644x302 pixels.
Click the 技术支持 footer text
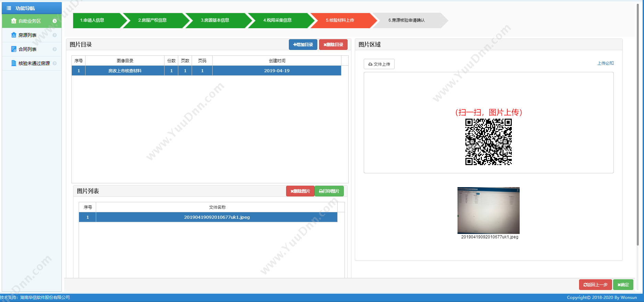pos(35,298)
